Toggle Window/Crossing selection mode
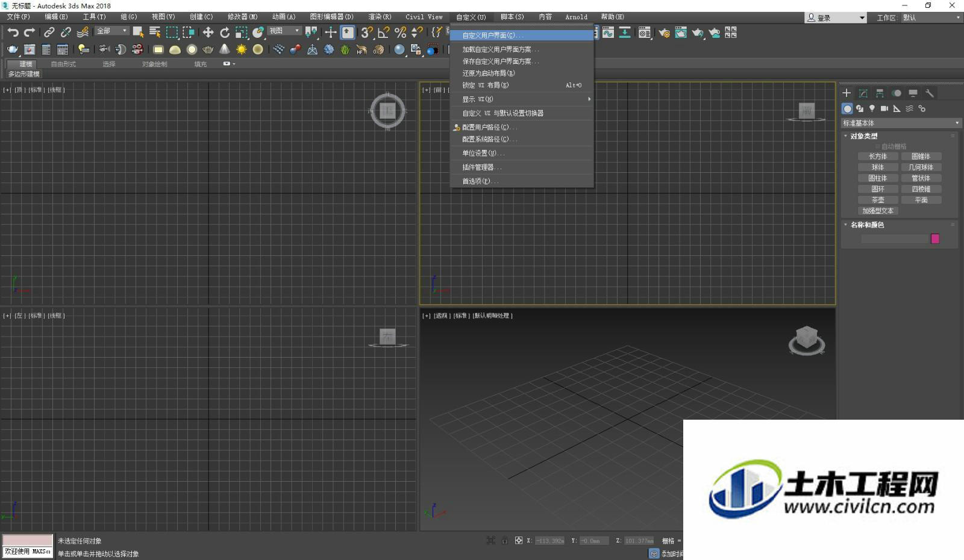 189,33
